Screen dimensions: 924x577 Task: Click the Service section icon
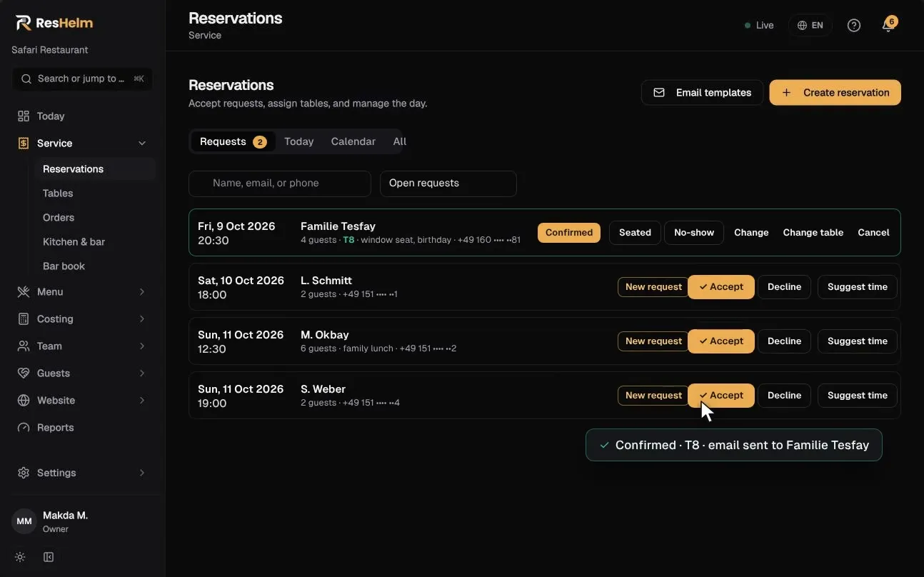[24, 143]
